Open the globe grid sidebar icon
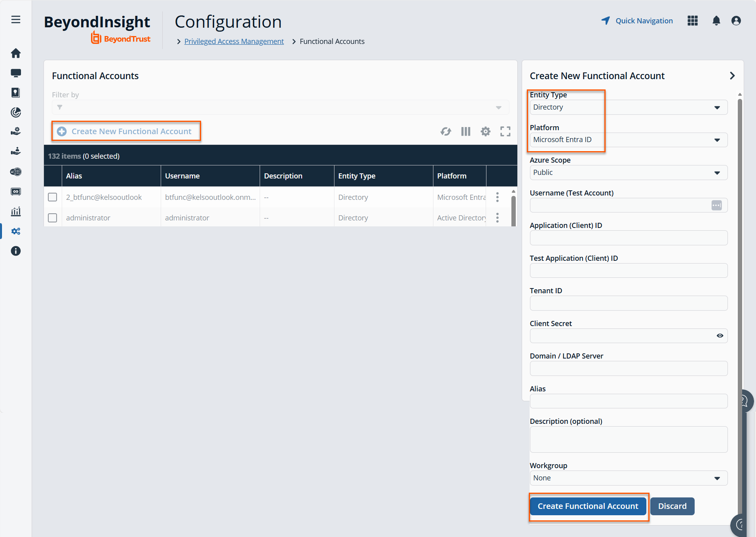756x537 pixels. (x=16, y=172)
